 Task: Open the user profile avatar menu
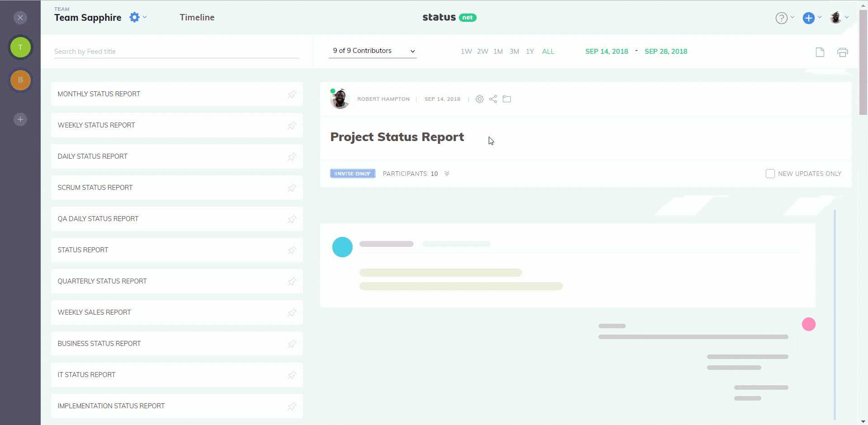tap(835, 18)
